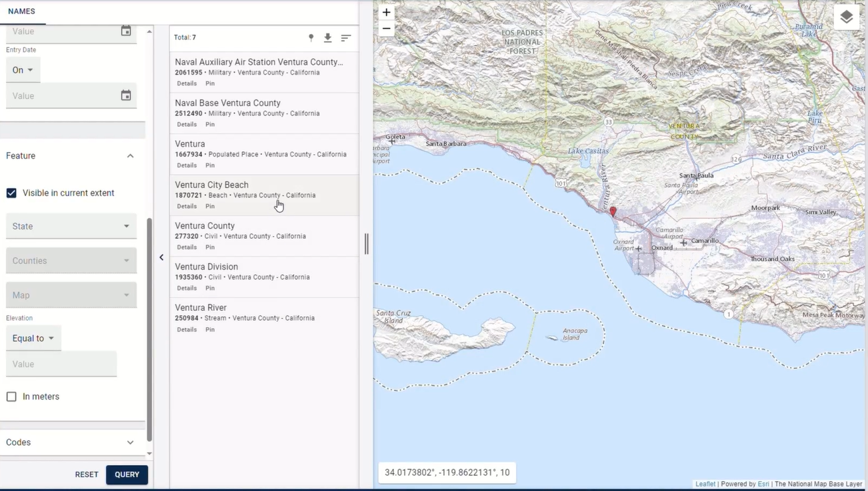Viewport: 868px width, 491px height.
Task: Open the Entry Date calendar picker icon
Action: 126,95
